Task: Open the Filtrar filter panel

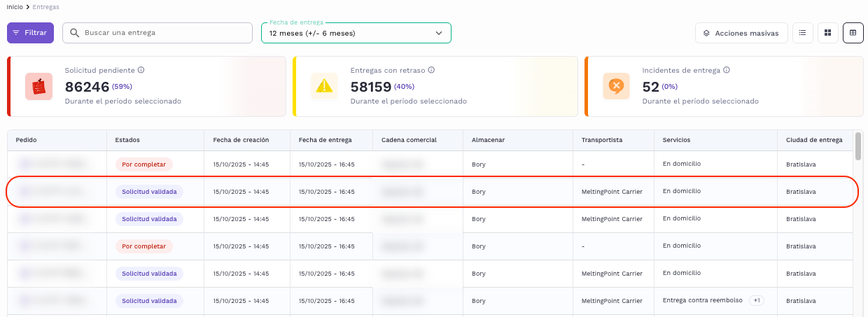Action: tap(30, 33)
